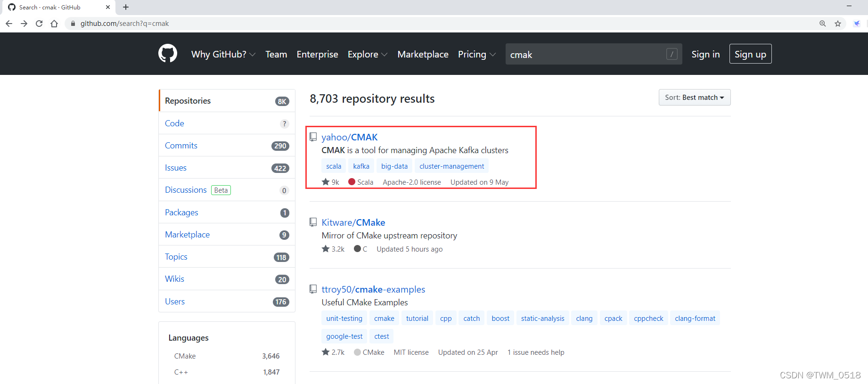Select the Repositories filter in sidebar
This screenshot has width=868, height=384.
(x=227, y=101)
